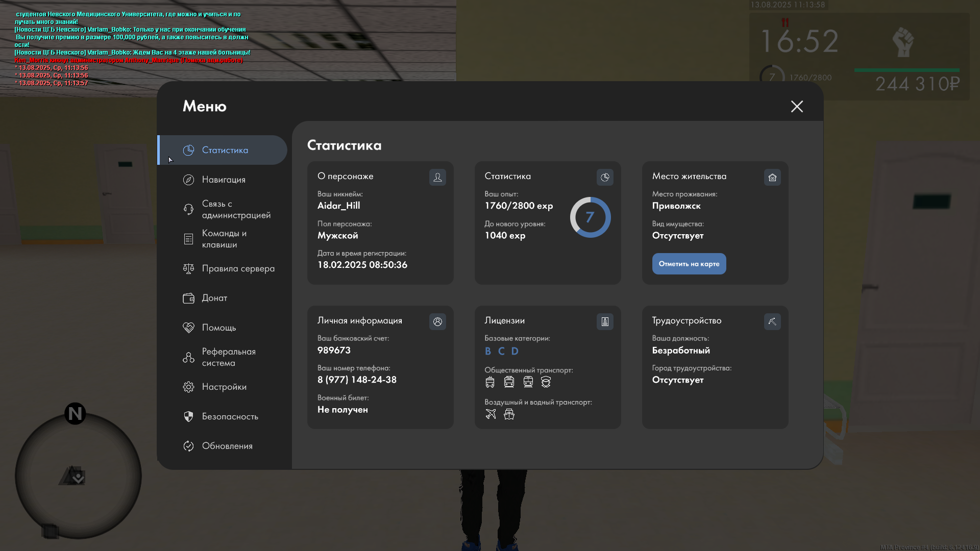
Task: Open the Навигация menu section
Action: click(x=224, y=180)
